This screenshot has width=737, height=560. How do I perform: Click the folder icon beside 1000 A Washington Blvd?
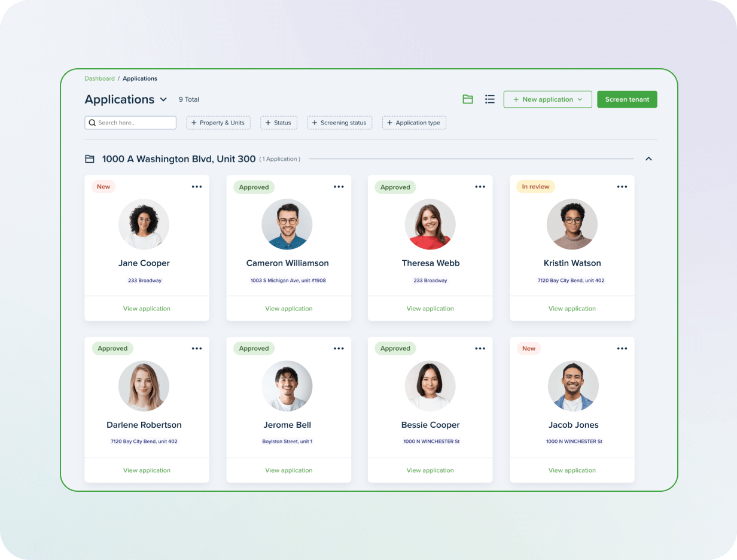(x=89, y=159)
